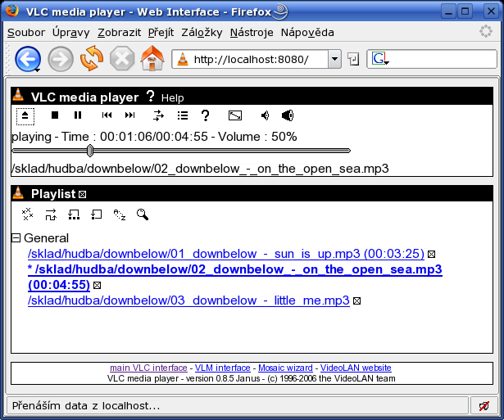Click the seek slider handle
Viewport: 504px width, 420px height.
[90, 151]
